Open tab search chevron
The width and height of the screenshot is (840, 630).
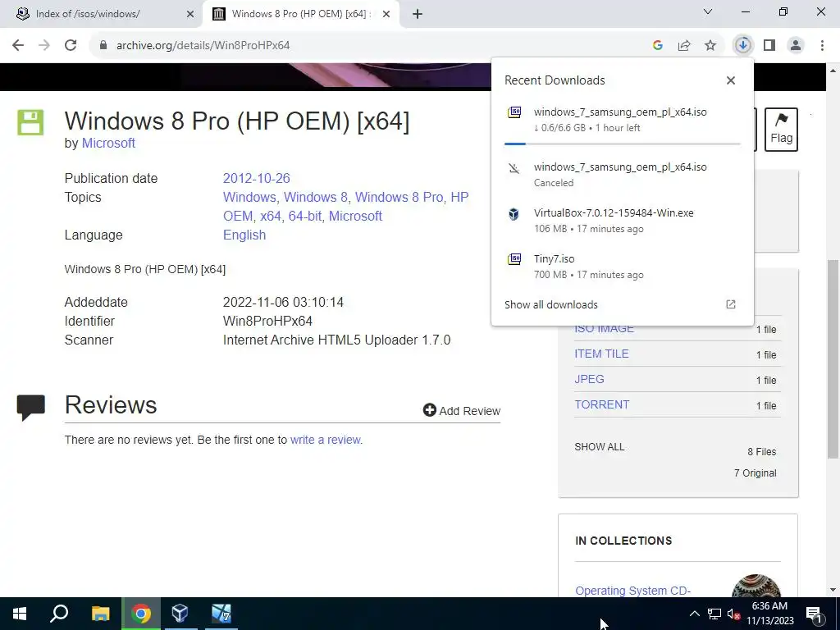pos(708,11)
